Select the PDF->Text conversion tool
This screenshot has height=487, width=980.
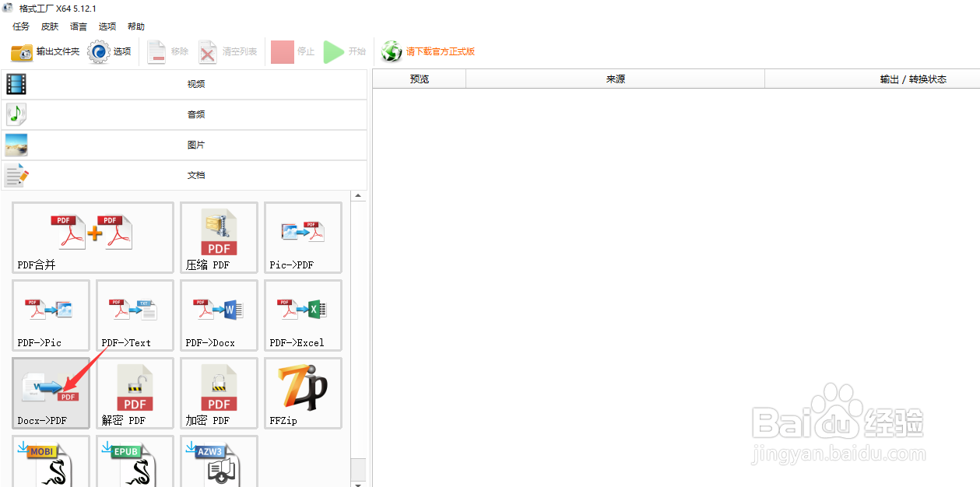click(135, 315)
